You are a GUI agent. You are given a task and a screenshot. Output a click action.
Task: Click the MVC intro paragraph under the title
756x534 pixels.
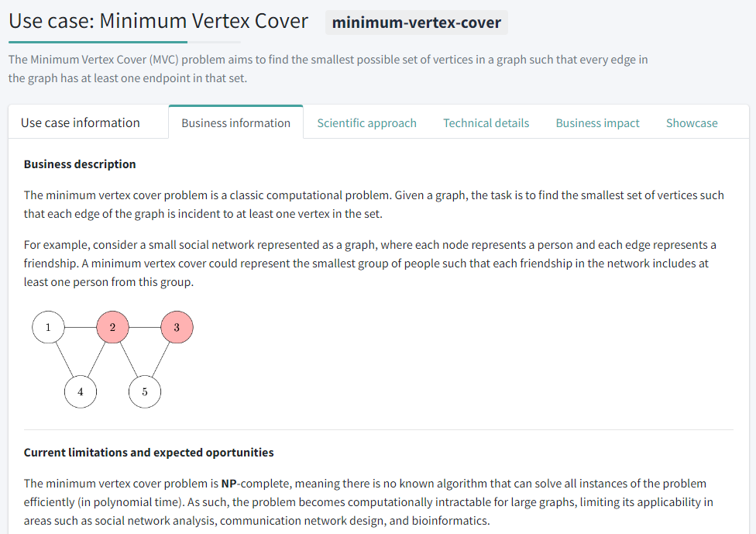328,68
